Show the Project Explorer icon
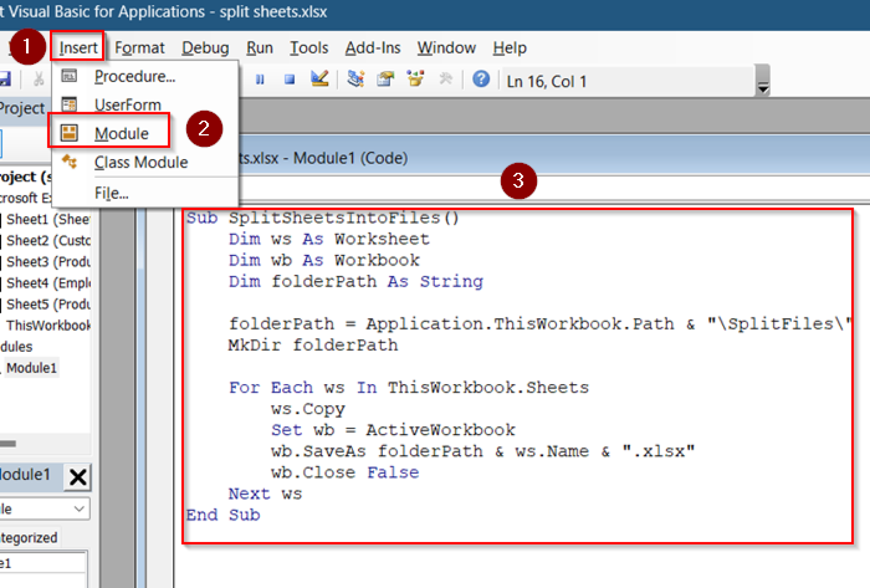The image size is (870, 588). pyautogui.click(x=356, y=80)
